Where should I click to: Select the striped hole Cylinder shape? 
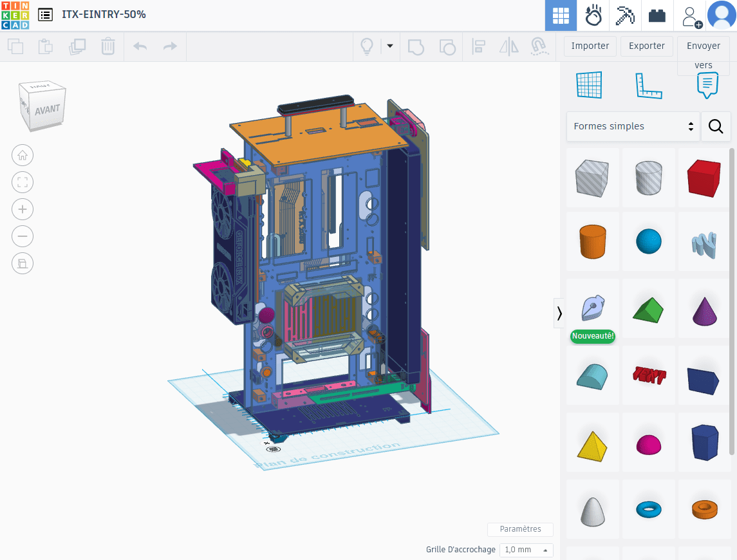coord(649,178)
